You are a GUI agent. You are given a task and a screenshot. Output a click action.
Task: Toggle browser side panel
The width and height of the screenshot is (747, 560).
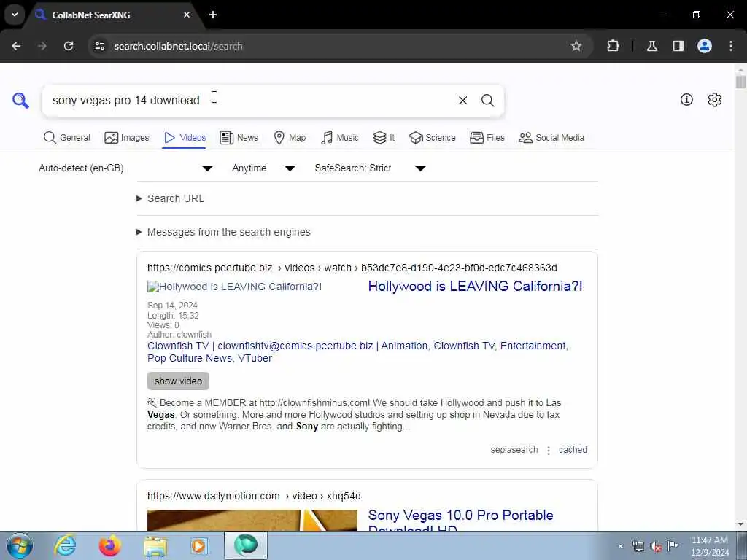tap(678, 46)
